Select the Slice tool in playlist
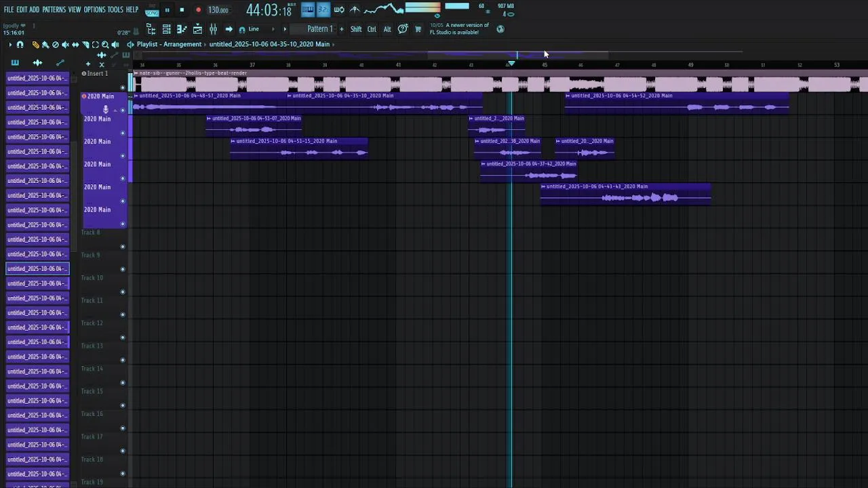Viewport: 868px width, 488px height. [x=85, y=45]
